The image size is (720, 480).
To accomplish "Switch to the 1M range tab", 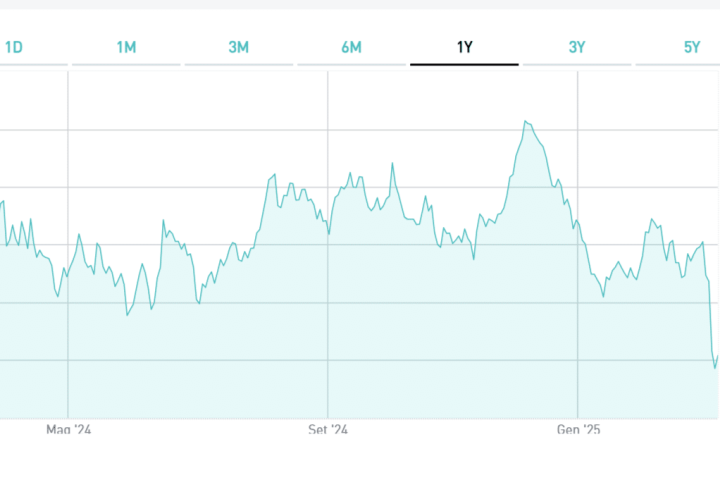I will [x=126, y=47].
